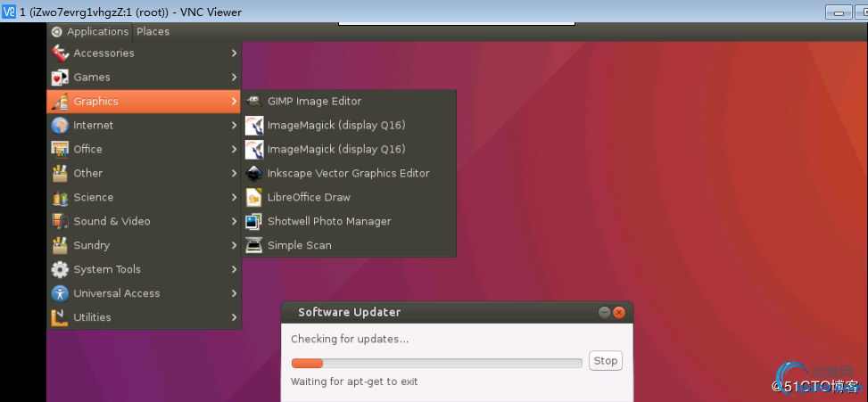Click the Software Updater title bar
The height and width of the screenshot is (402, 868).
pos(457,313)
